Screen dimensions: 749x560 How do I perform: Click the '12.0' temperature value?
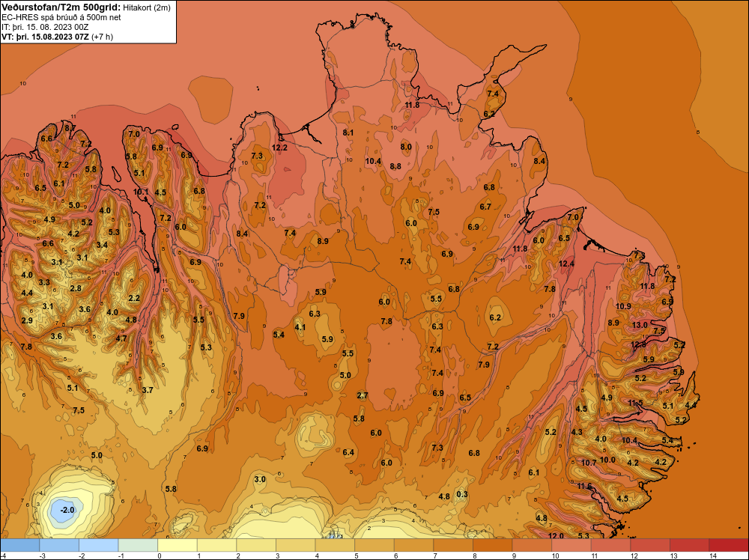556,536
